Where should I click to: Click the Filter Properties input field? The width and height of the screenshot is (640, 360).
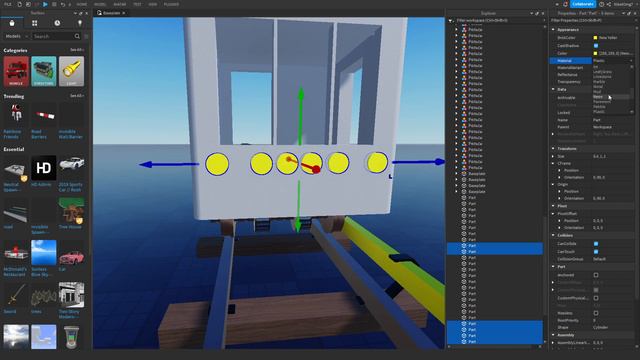pyautogui.click(x=593, y=20)
